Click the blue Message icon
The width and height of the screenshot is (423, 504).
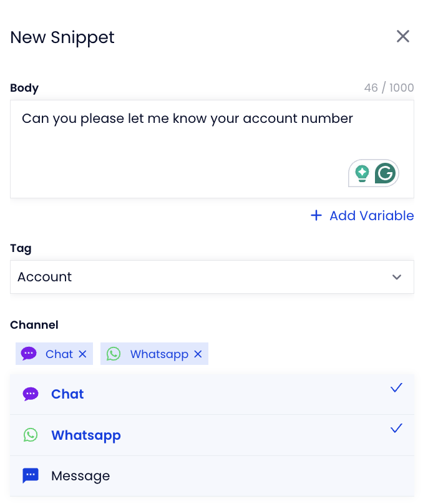click(31, 476)
